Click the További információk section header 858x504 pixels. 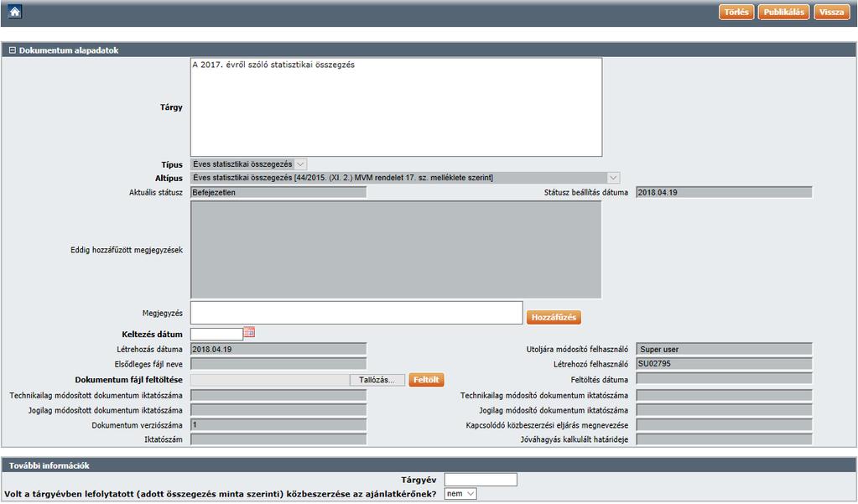point(429,465)
